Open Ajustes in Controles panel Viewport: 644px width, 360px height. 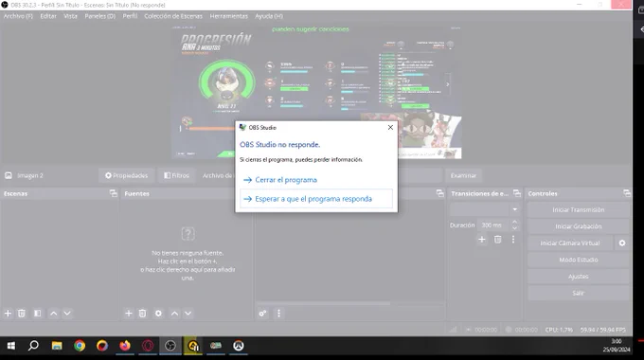[x=579, y=277]
